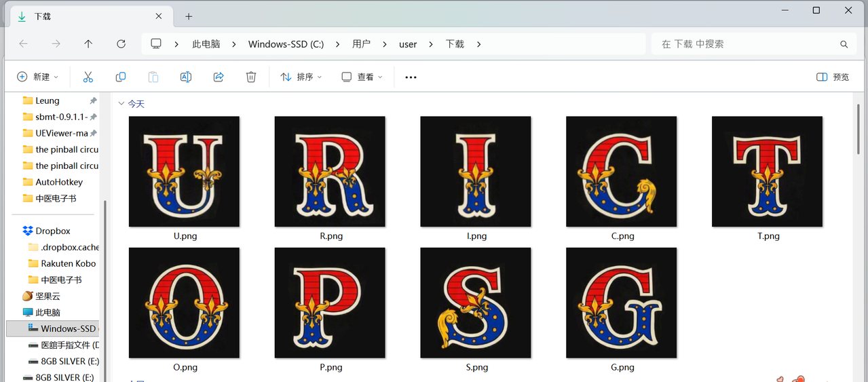The height and width of the screenshot is (382, 868).
Task: Click 此电脑 in the address bar
Action: coord(206,44)
